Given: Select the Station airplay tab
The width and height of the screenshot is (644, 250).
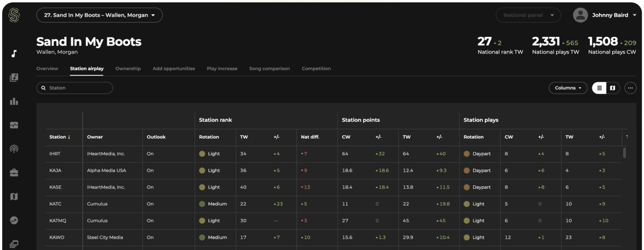Looking at the screenshot, I should 87,69.
